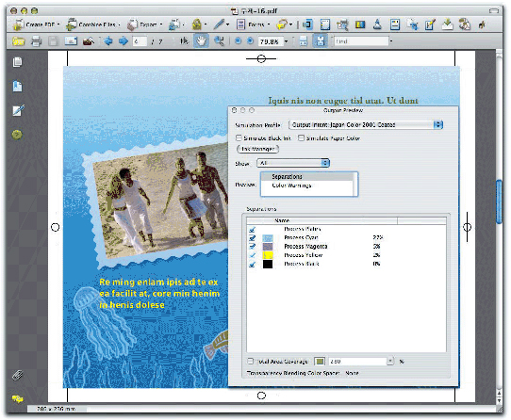511x420 pixels.
Task: Click the Print icon in the toolbar
Action: (x=36, y=41)
